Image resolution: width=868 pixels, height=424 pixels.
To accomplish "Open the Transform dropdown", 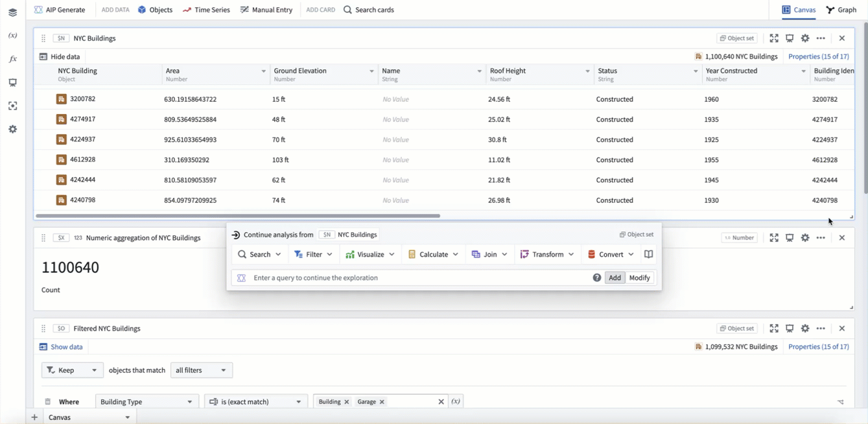I will (x=547, y=254).
